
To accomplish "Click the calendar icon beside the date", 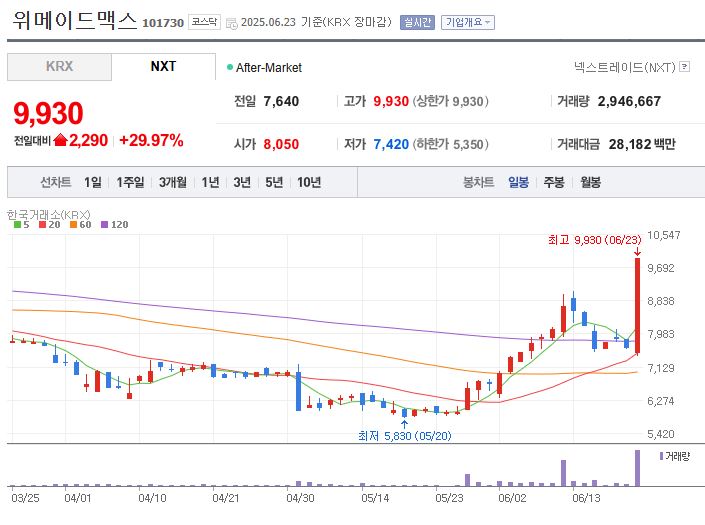I will [x=231, y=23].
